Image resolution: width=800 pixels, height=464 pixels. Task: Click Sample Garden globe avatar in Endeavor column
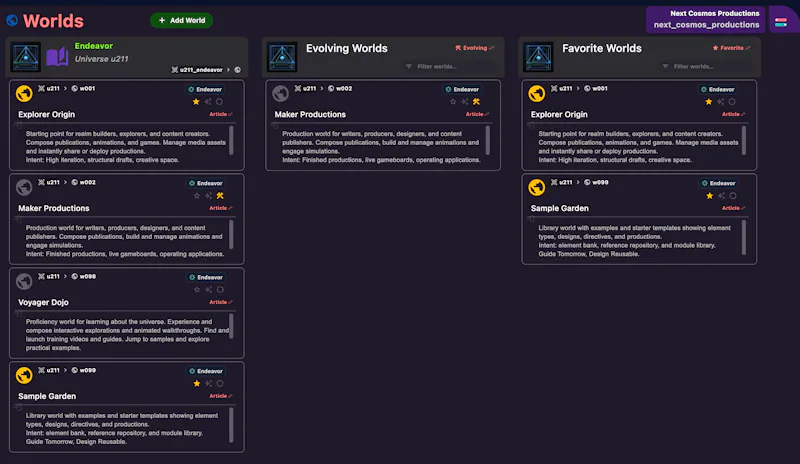24,375
